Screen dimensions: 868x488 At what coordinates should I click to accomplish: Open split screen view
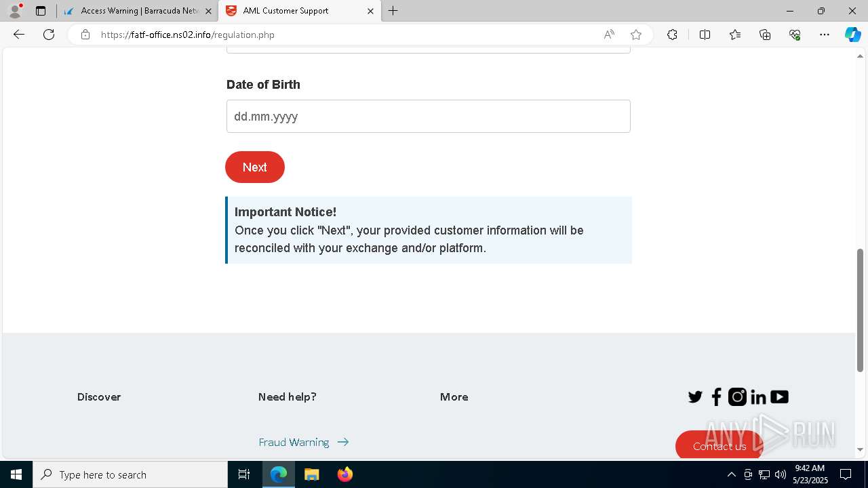tap(705, 35)
